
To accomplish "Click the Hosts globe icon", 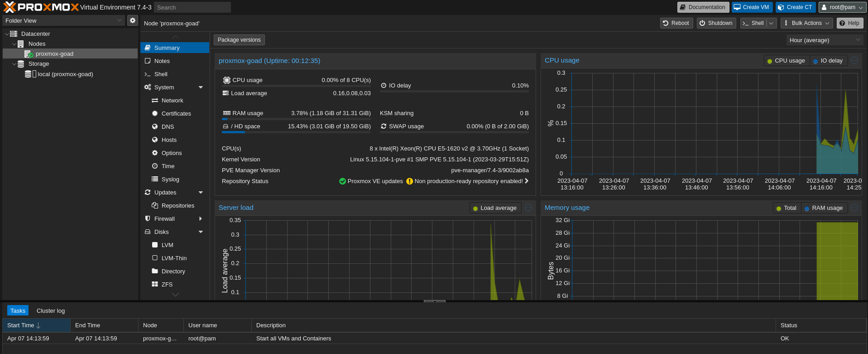I will coord(155,140).
